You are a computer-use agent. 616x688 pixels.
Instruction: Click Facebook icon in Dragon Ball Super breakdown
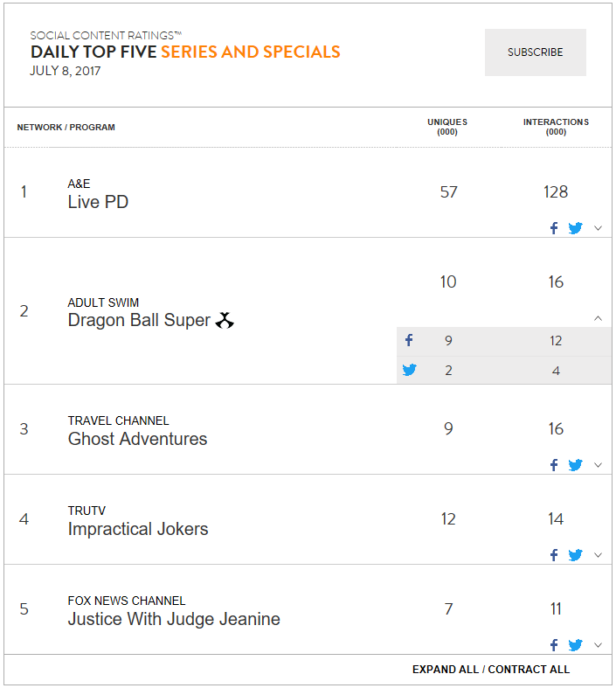[409, 340]
